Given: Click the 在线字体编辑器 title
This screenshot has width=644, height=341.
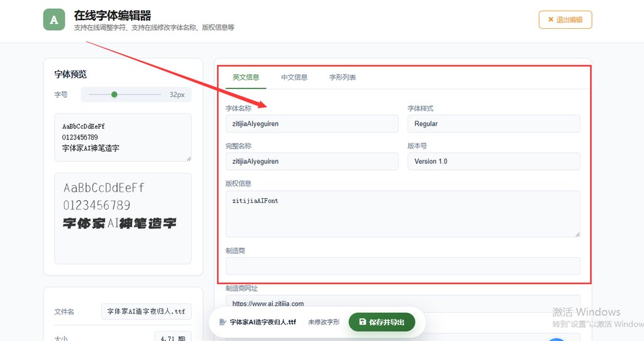Looking at the screenshot, I should [x=113, y=16].
